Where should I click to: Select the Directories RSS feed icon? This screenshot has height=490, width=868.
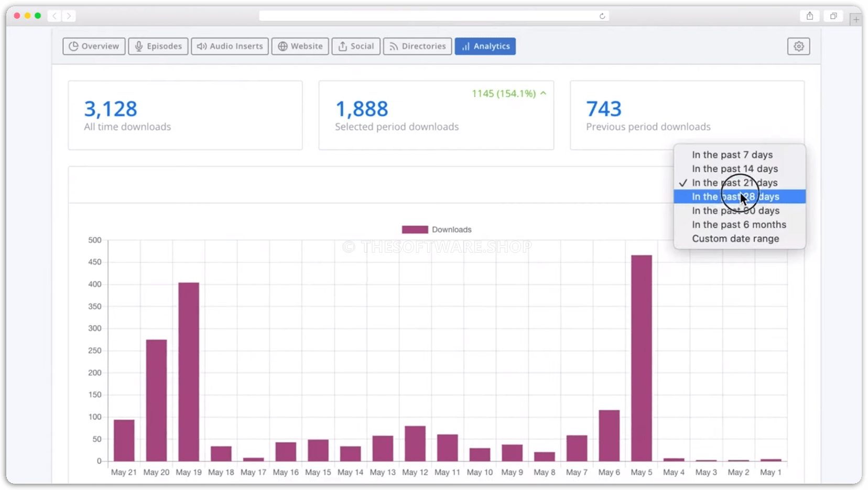[394, 46]
